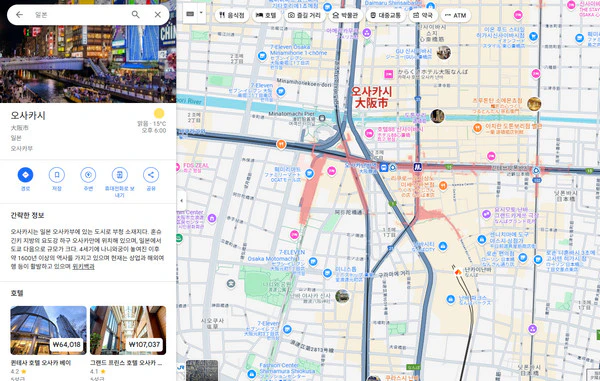Select the Fashion Center Shimamura Shiokusa pin

pyautogui.click(x=251, y=374)
